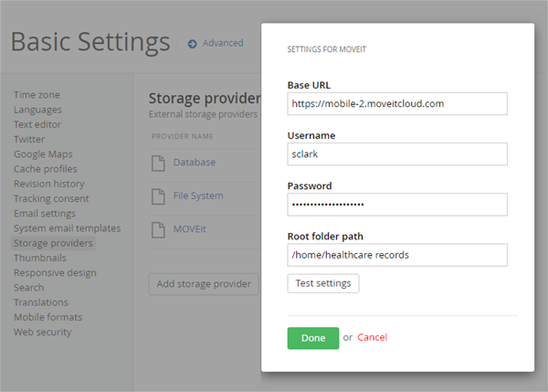548x392 pixels.
Task: Click into the Username field
Action: [396, 154]
